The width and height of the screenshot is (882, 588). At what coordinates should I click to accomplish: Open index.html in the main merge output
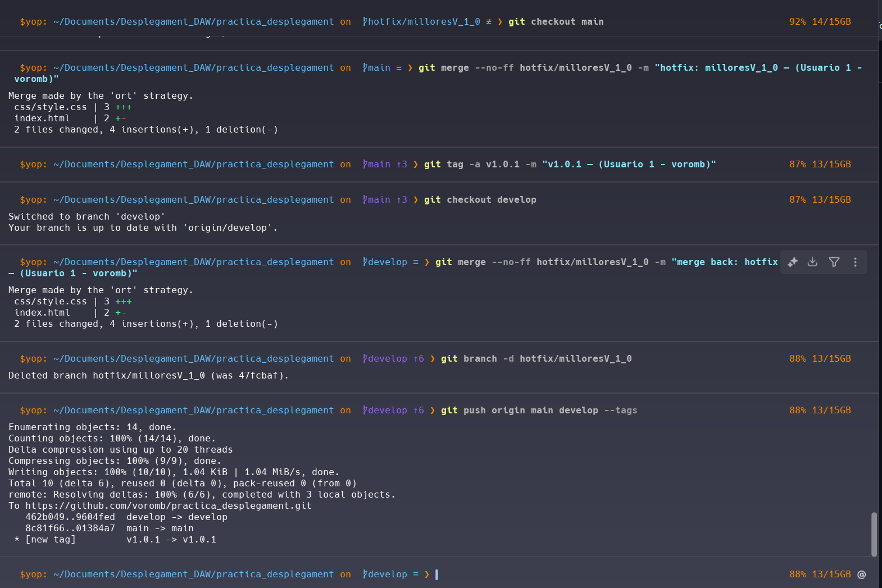[x=42, y=118]
